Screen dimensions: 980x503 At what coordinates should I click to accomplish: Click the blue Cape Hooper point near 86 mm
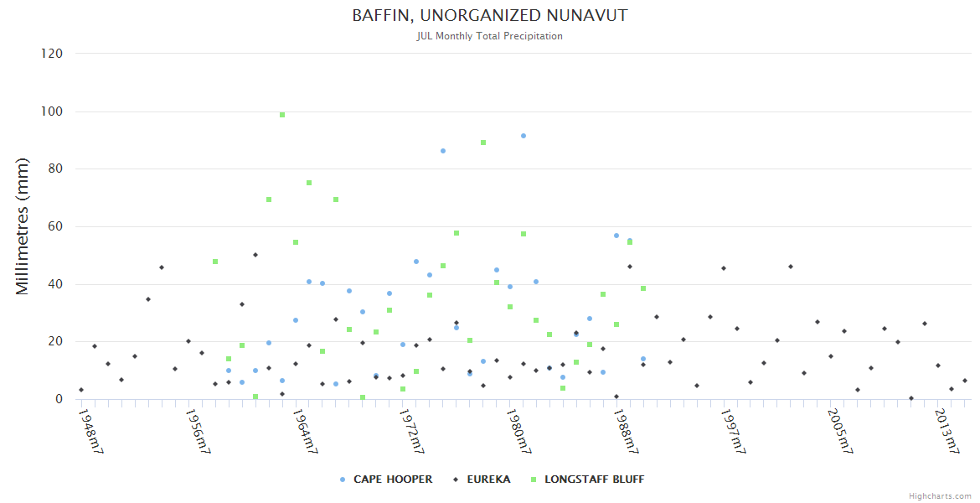443,151
